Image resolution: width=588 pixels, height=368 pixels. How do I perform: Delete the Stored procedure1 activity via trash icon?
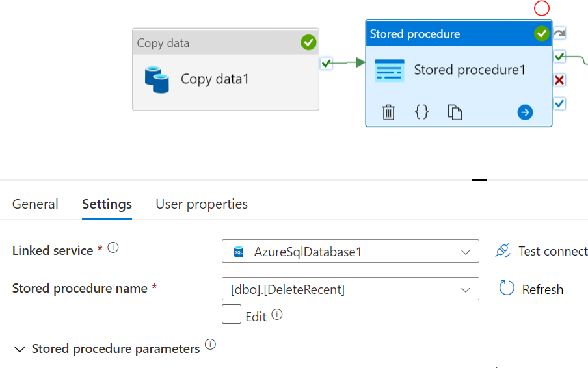tap(388, 112)
